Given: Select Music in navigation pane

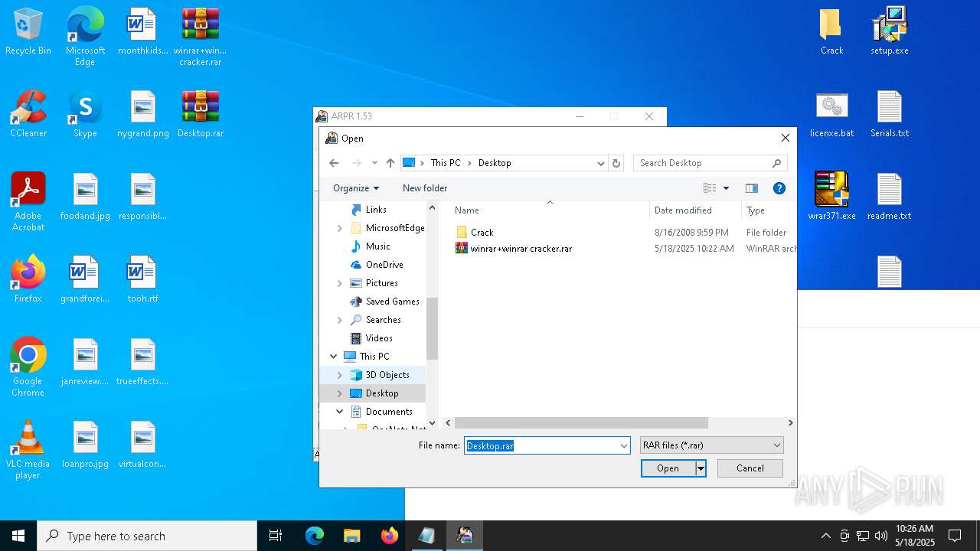Looking at the screenshot, I should (x=378, y=246).
